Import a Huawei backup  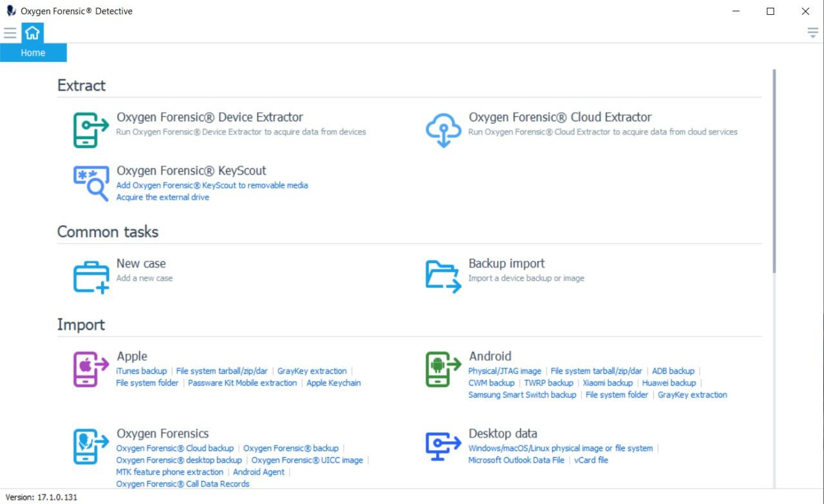tap(669, 383)
